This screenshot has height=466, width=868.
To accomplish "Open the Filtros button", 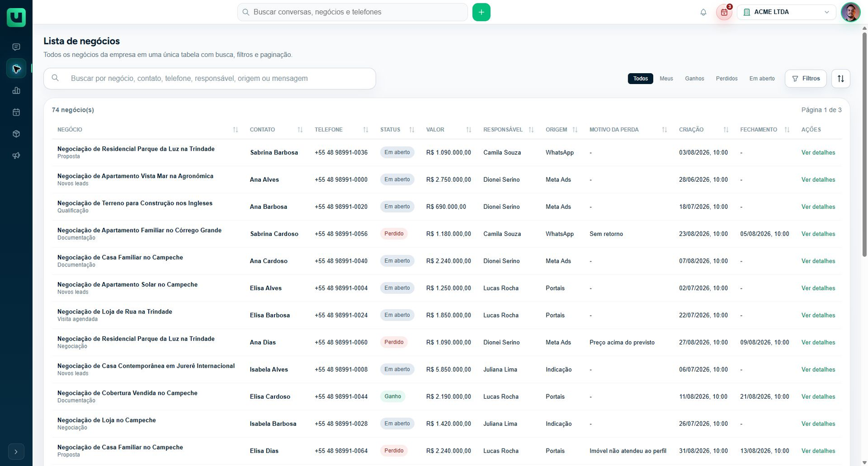I will point(806,79).
